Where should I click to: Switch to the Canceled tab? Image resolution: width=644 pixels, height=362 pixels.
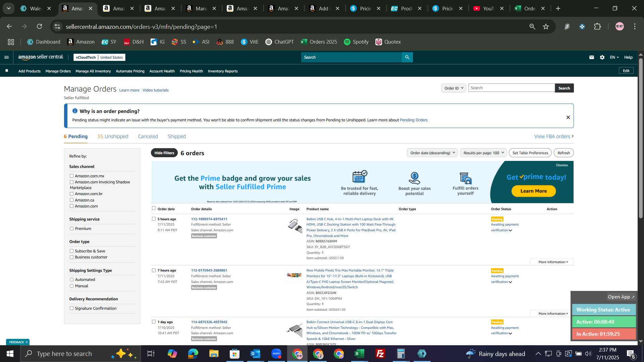coord(148,136)
